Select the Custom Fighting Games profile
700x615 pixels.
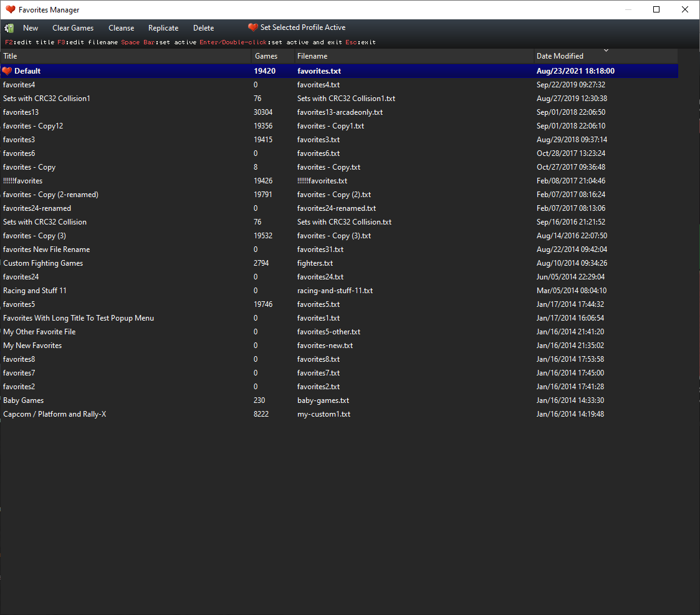click(43, 263)
